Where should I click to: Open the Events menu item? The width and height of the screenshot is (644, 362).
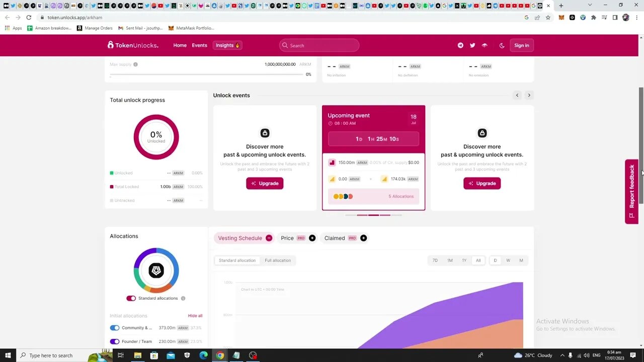(199, 45)
